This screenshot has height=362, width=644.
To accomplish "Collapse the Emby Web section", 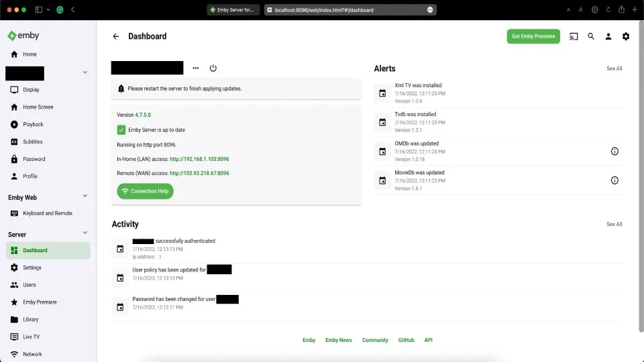I will [x=85, y=196].
